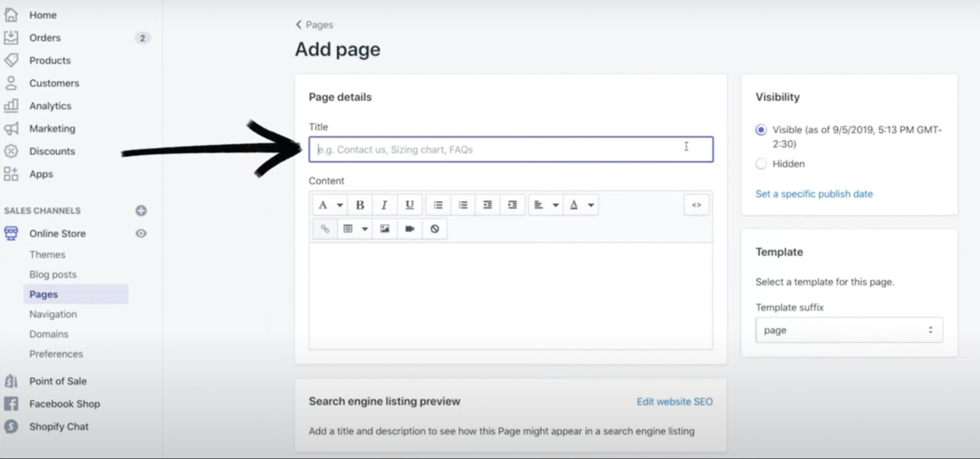The height and width of the screenshot is (459, 980).
Task: Switch to Blog posts in the sidebar
Action: pyautogui.click(x=52, y=274)
